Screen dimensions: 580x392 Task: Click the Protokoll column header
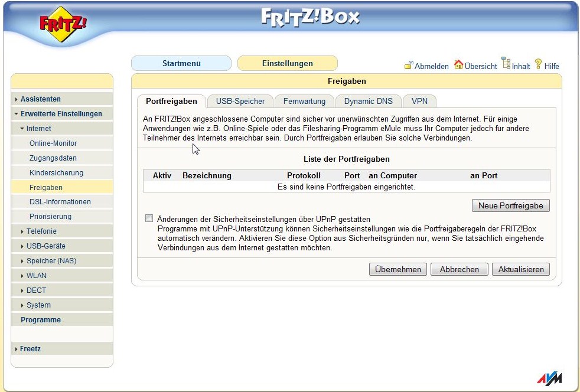click(x=304, y=176)
